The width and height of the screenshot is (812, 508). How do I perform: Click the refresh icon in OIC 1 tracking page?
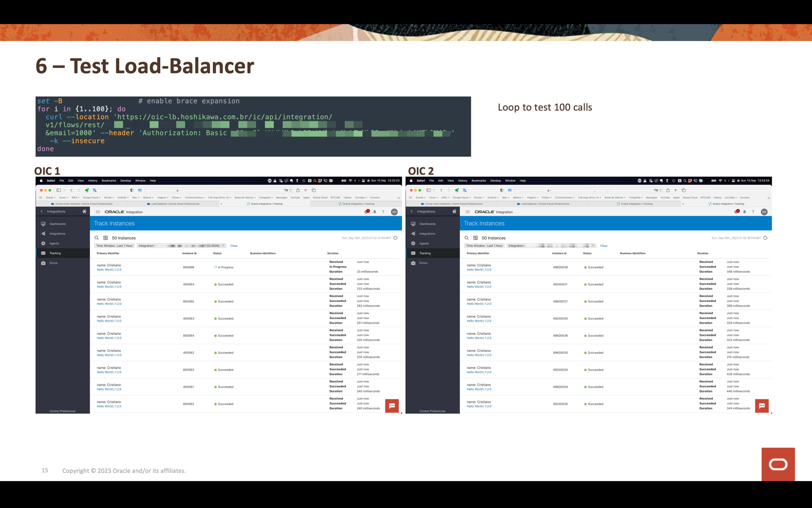[x=396, y=238]
